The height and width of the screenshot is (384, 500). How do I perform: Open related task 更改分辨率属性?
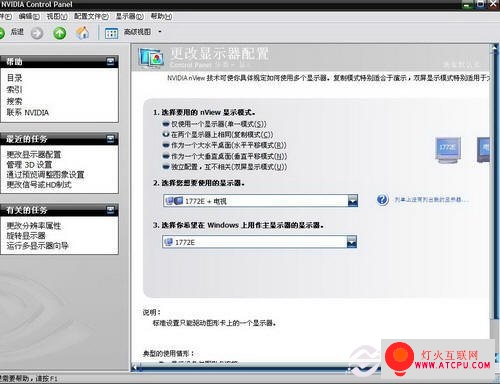click(34, 226)
